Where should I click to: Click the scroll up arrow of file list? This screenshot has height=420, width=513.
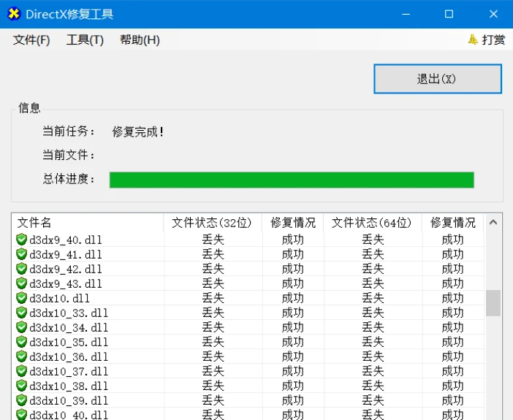point(493,223)
